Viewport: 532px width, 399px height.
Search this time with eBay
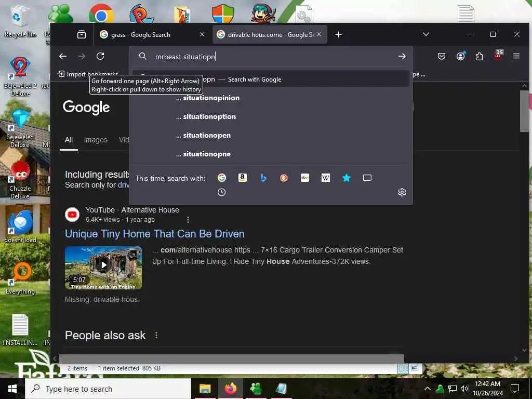click(x=304, y=178)
